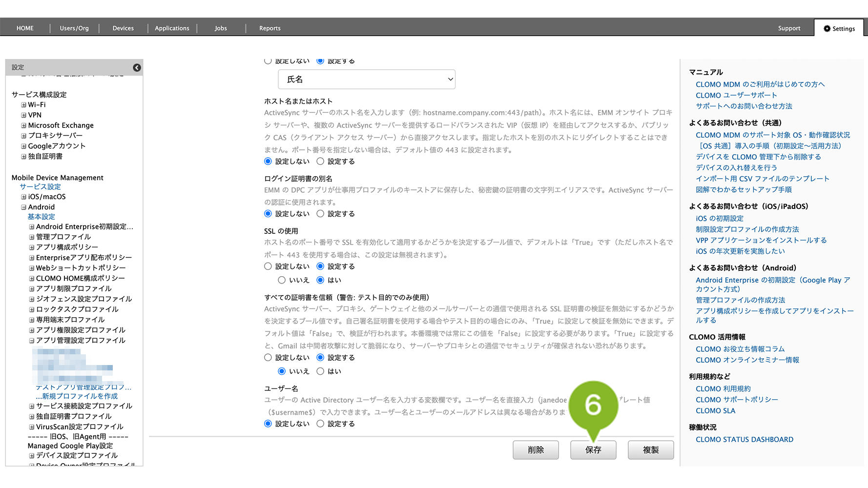Select はい for trusting all certificates
The image size is (868, 488).
click(320, 371)
